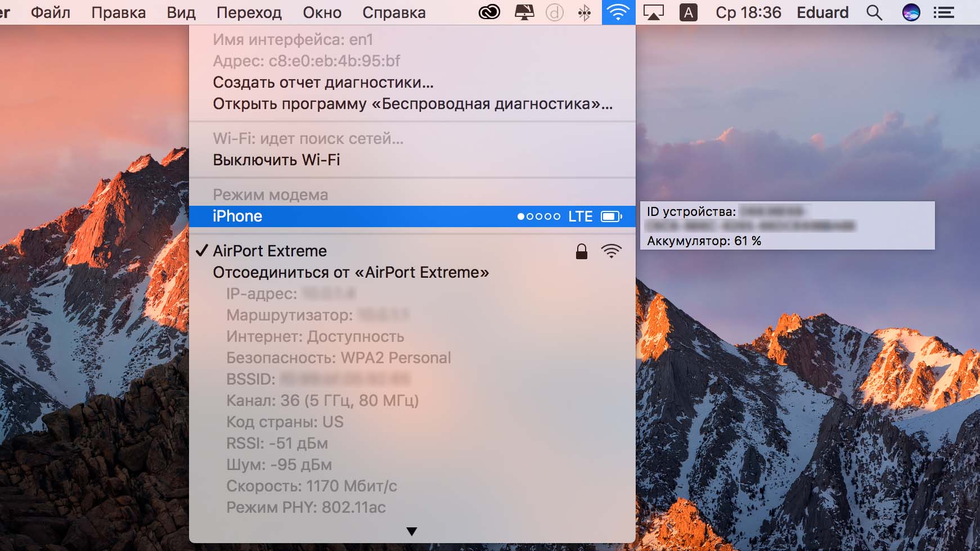Connect to iPhone personal hotspot
The image size is (980, 551).
point(412,216)
